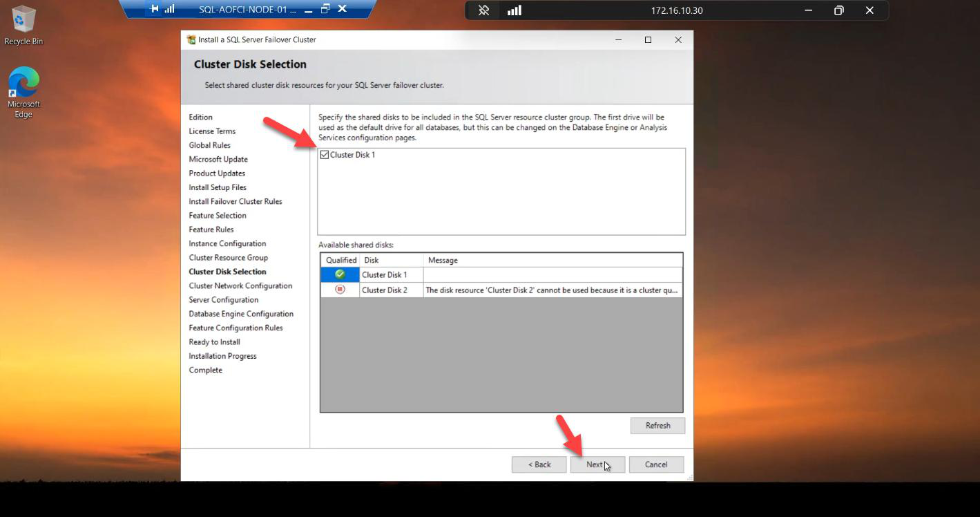Select the Edition step in sidebar
The height and width of the screenshot is (517, 980).
[200, 117]
